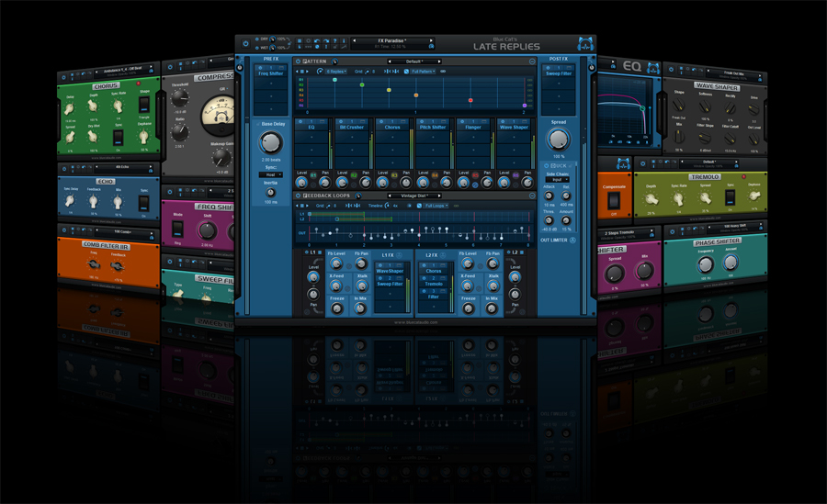Collapse the Pattern section with minus icon
The height and width of the screenshot is (504, 827).
pyautogui.click(x=532, y=62)
